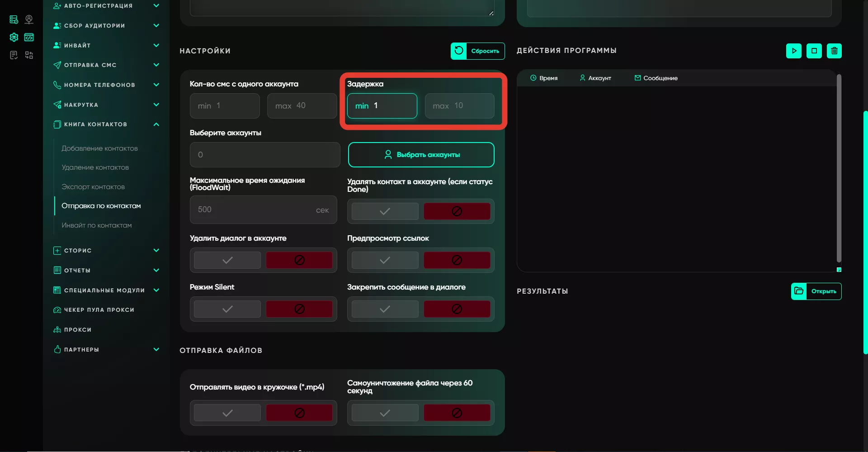
Task: Open Добавление контактов submenu item
Action: (x=99, y=148)
